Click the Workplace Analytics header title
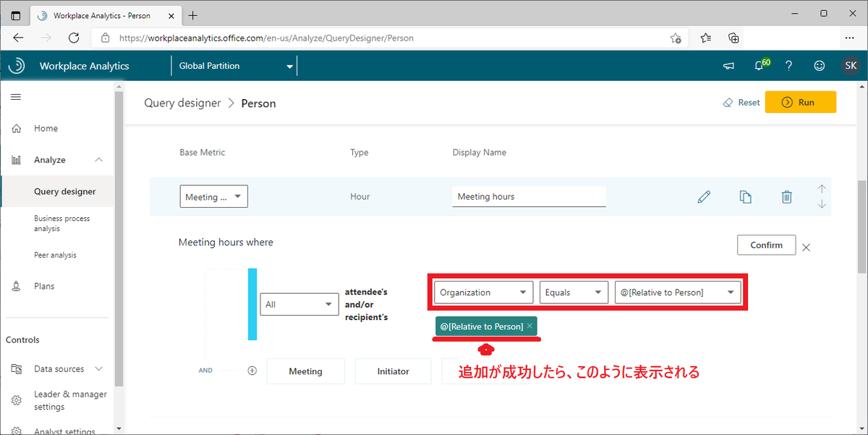This screenshot has height=435, width=868. (84, 66)
